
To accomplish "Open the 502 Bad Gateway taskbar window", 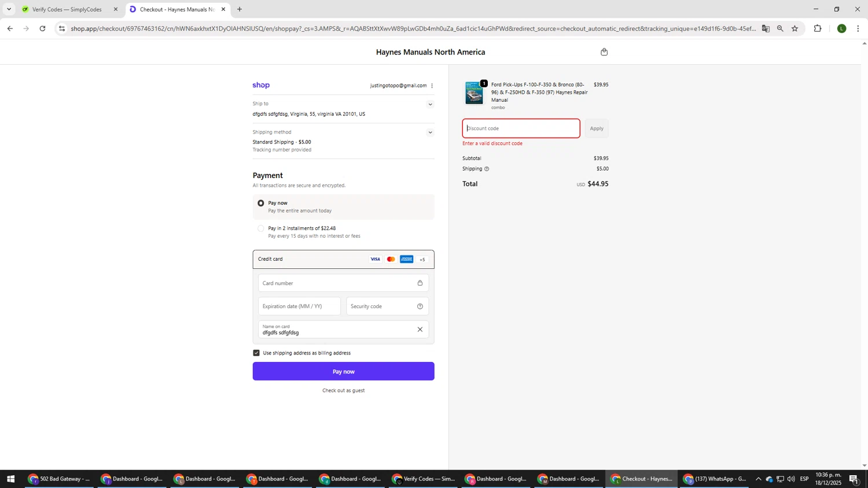I will click(x=60, y=479).
